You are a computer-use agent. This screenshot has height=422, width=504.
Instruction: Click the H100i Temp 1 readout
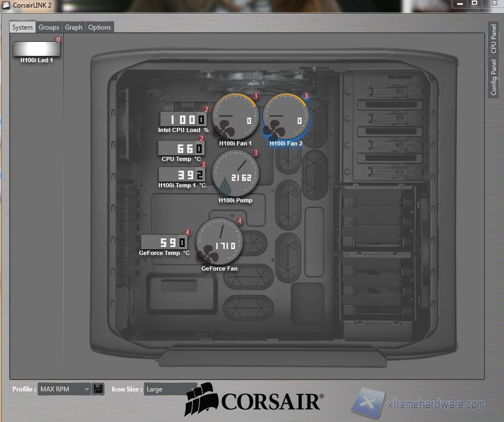182,174
